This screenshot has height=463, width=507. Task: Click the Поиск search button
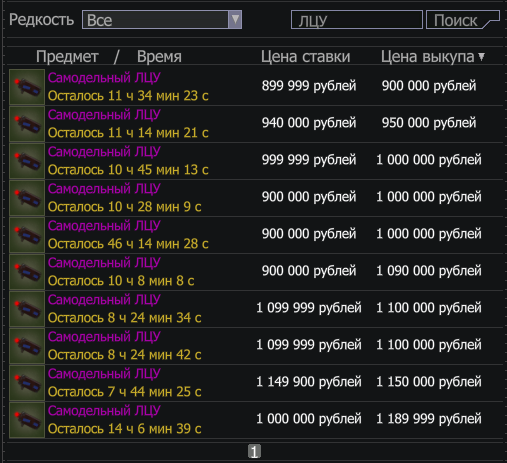[463, 20]
